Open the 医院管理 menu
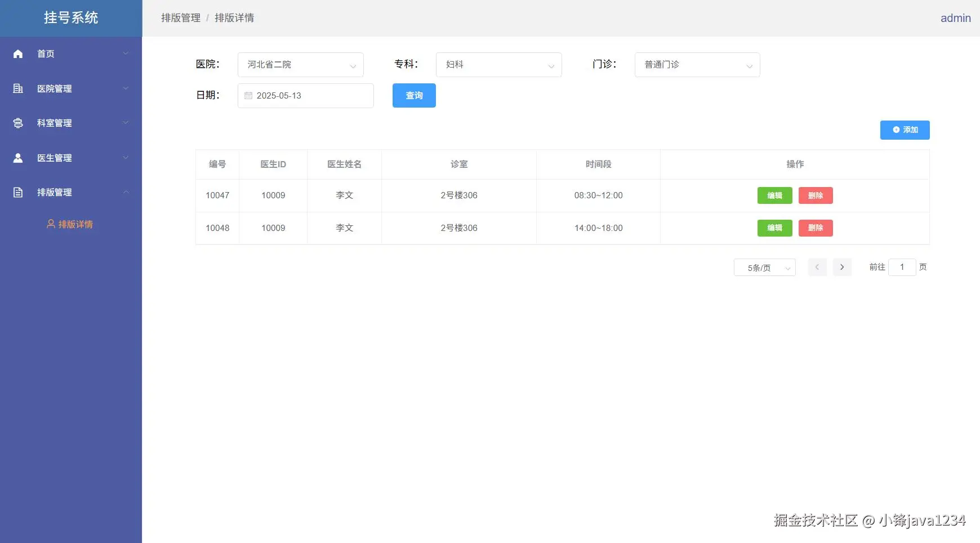Viewport: 980px width, 543px height. coord(71,88)
